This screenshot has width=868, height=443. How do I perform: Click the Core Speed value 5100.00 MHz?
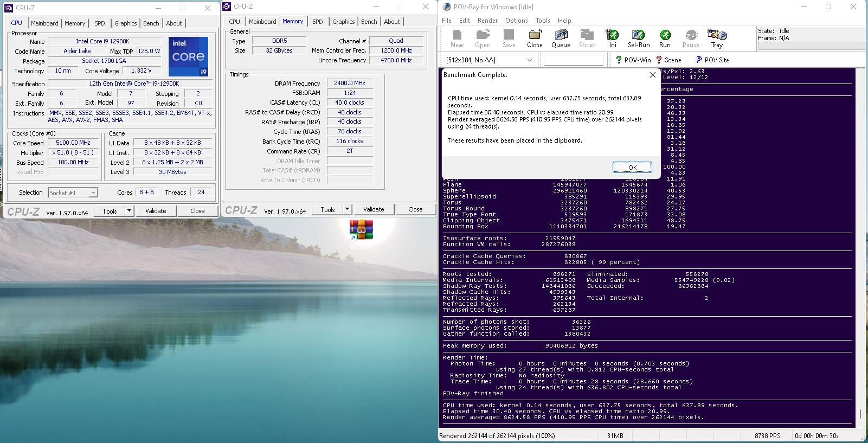[73, 143]
